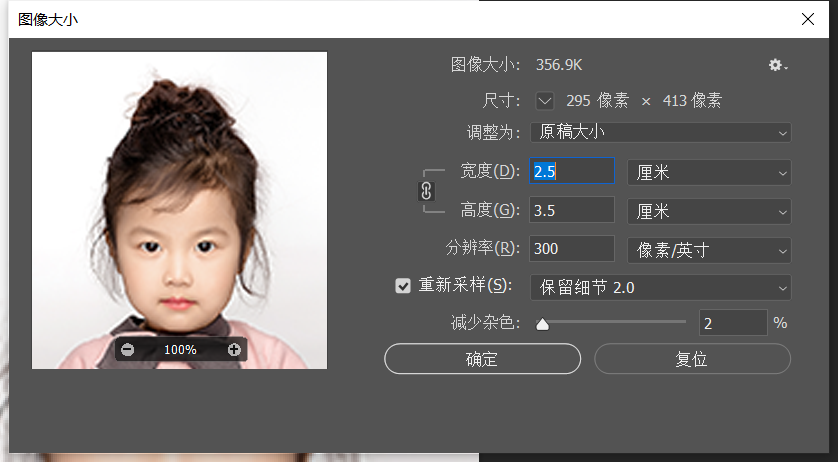Click the 295 像素 dimension text
The width and height of the screenshot is (838, 462).
pos(598,101)
